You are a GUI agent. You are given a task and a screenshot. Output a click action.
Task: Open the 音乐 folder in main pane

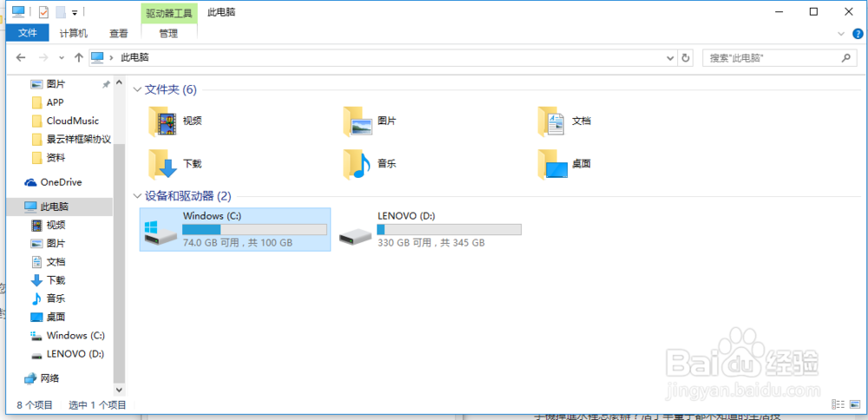(369, 164)
